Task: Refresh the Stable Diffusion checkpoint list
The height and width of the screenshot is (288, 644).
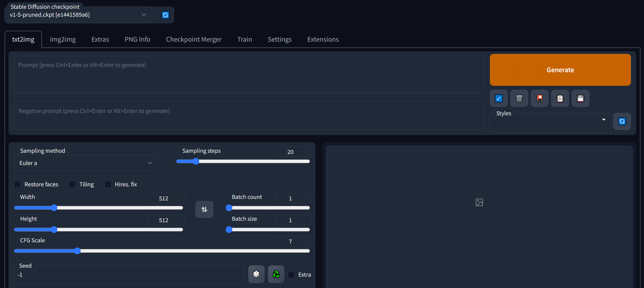Action: click(165, 15)
